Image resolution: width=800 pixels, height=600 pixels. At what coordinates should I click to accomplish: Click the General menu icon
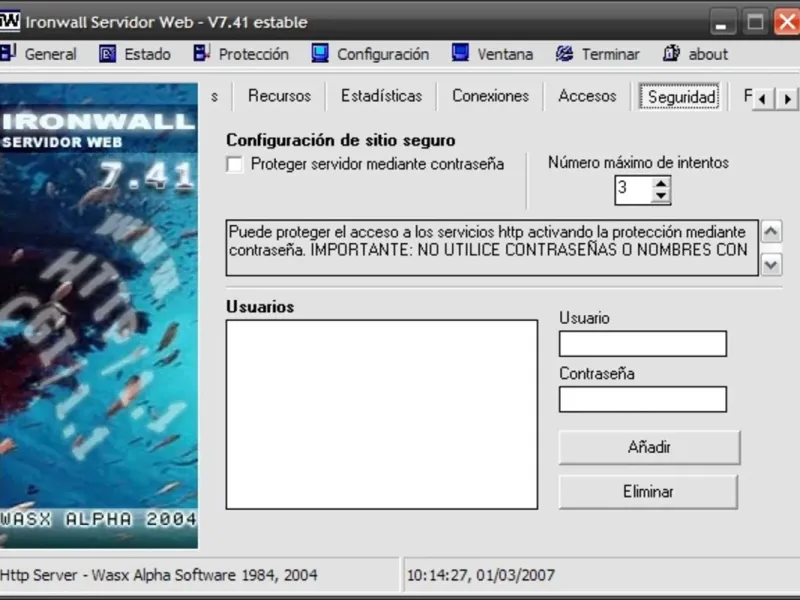click(x=8, y=53)
